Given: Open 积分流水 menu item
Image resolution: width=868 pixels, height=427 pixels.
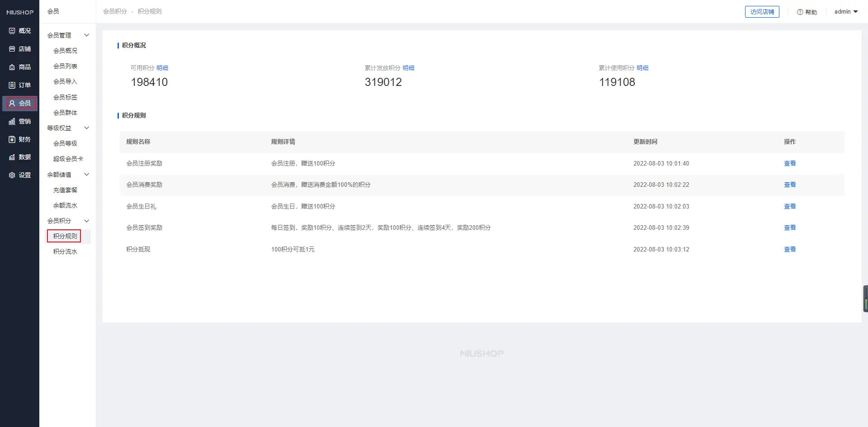Looking at the screenshot, I should (x=65, y=251).
